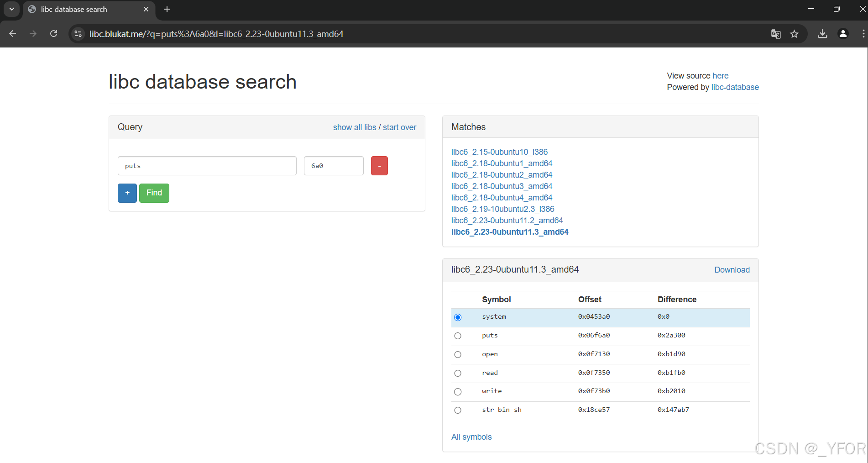Image resolution: width=868 pixels, height=463 pixels.
Task: View site information in the address bar
Action: 78,34
